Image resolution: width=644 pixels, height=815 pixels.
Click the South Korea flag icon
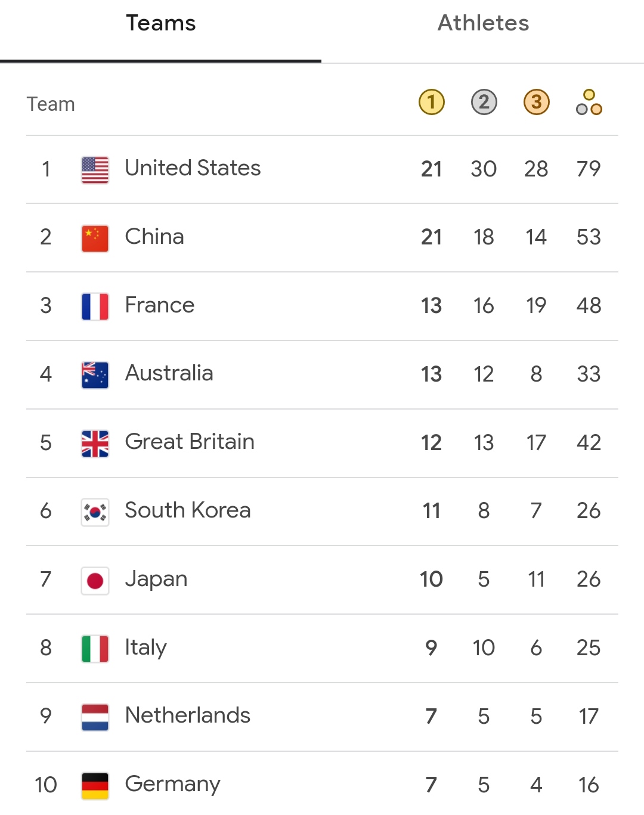coord(95,512)
